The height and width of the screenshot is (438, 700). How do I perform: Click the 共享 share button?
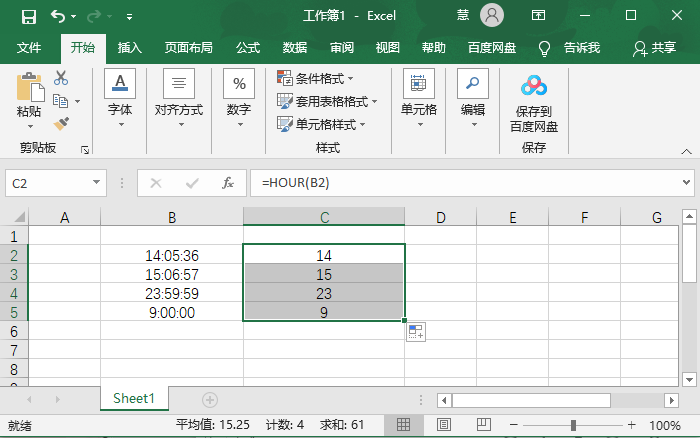(654, 48)
